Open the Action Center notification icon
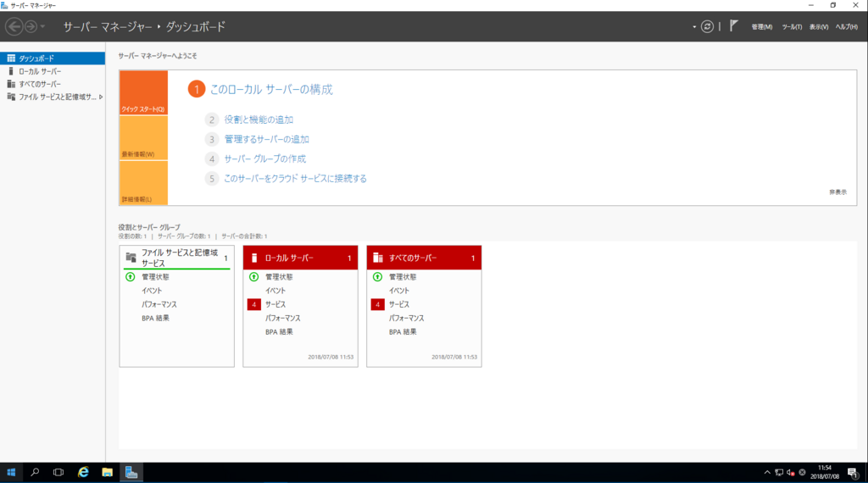This screenshot has width=868, height=483. 853,473
